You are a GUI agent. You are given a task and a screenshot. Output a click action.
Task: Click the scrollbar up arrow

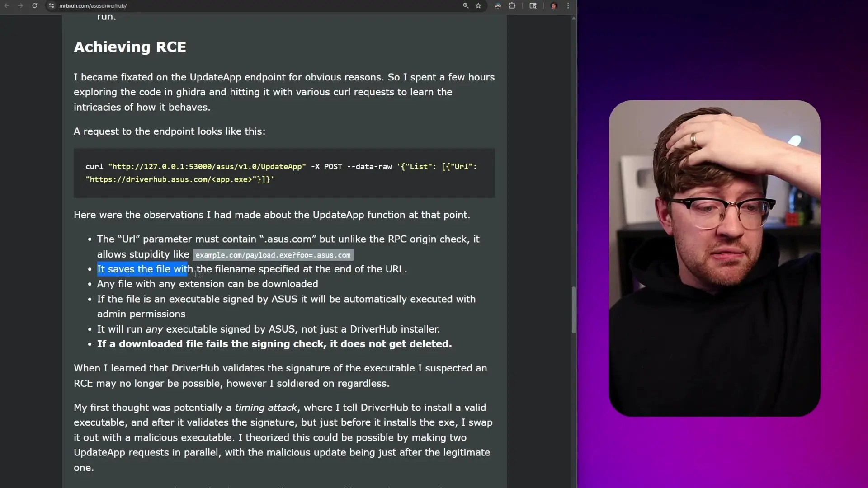(574, 19)
